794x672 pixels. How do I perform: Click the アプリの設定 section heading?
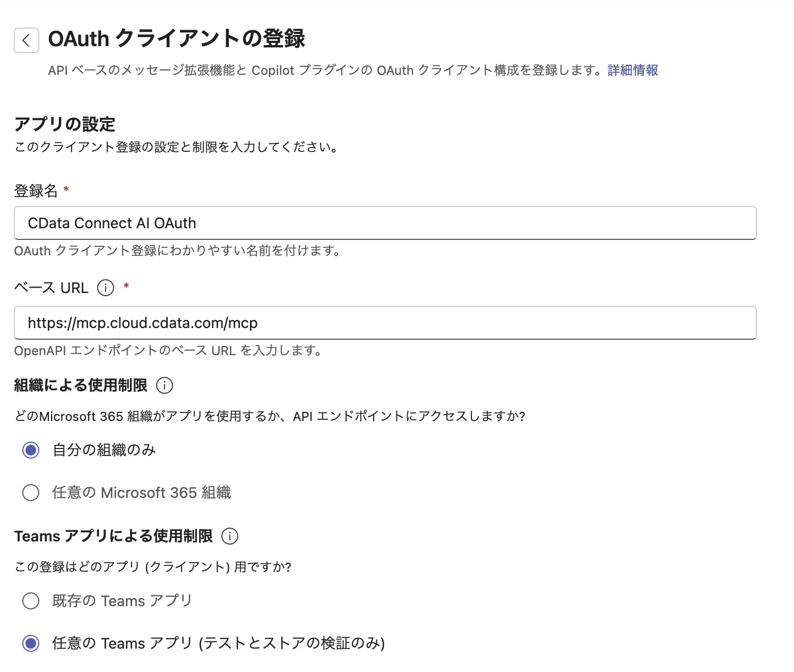[x=65, y=124]
